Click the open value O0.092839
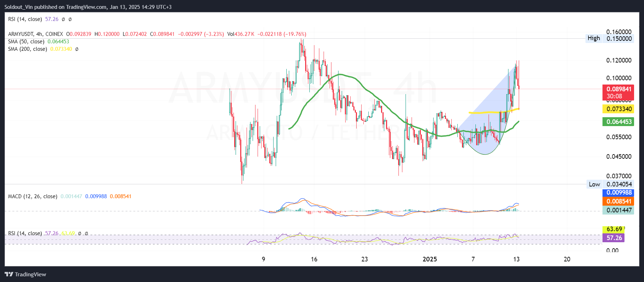The width and height of the screenshot is (644, 282). tap(79, 34)
